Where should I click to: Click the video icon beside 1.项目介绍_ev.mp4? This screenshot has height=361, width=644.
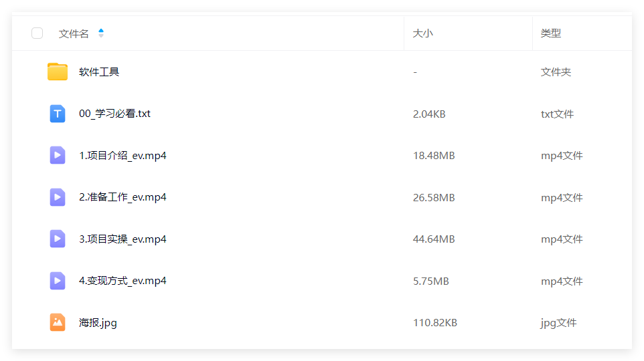[x=58, y=156]
